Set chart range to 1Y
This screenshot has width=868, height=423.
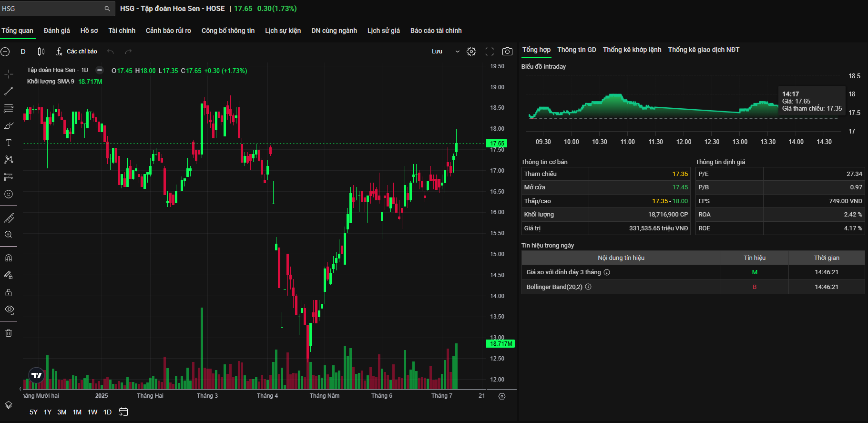(x=48, y=412)
